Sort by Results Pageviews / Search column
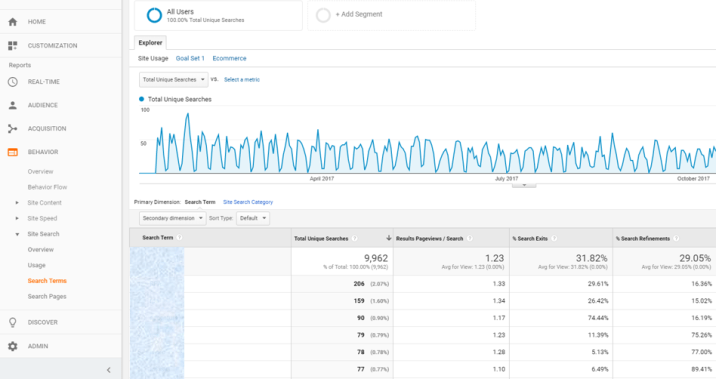Image resolution: width=719 pixels, height=379 pixels. 429,238
